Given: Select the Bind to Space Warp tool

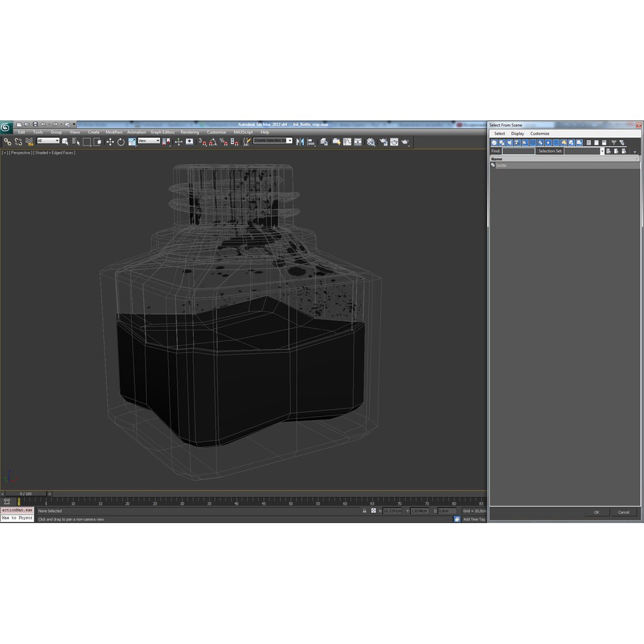Looking at the screenshot, I should coord(29,142).
